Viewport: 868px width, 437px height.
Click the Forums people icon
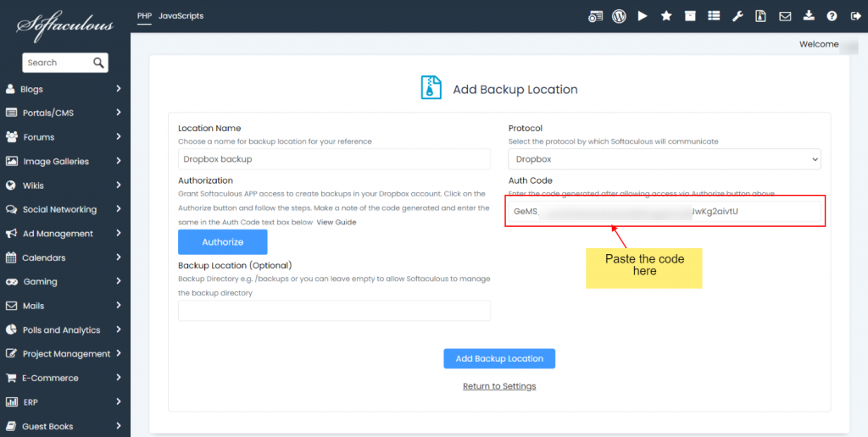12,137
